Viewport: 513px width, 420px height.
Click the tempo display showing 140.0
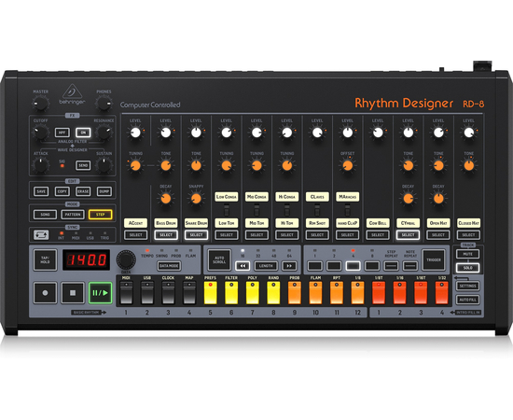87,259
